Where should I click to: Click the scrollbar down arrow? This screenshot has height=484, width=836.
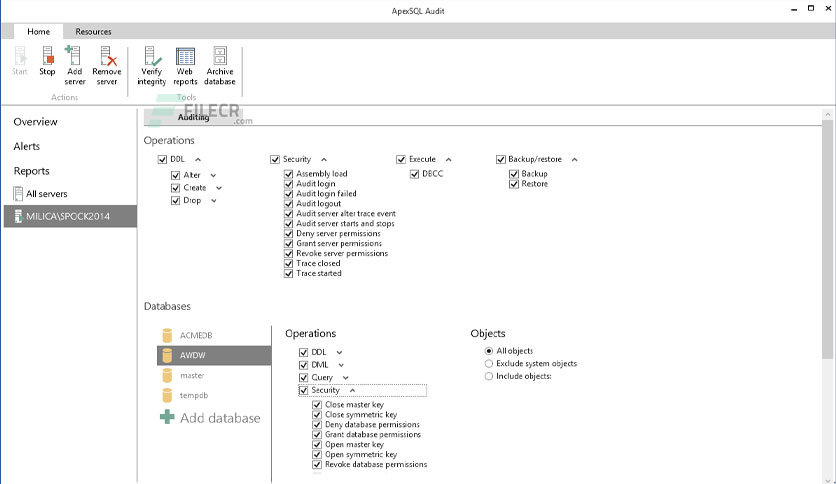point(827,480)
